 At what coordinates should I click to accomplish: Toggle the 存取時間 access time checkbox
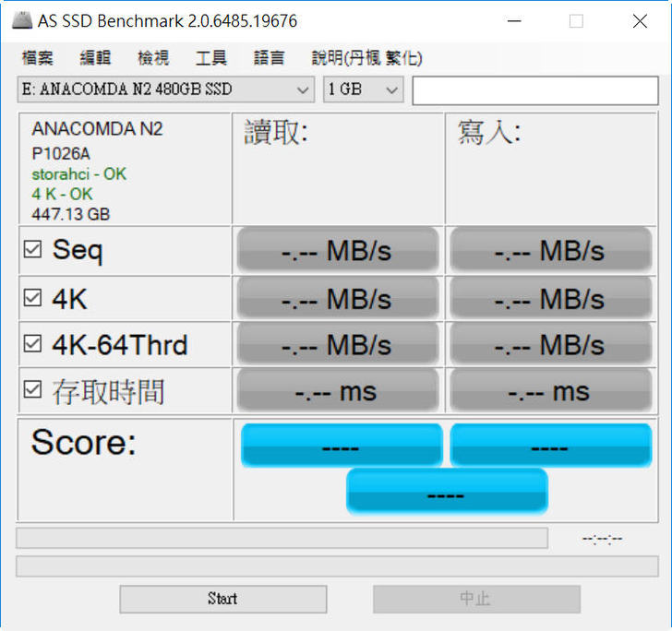click(32, 389)
